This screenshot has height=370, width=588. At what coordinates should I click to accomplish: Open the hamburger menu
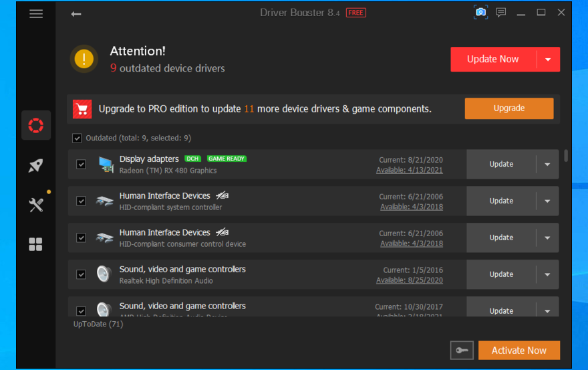click(36, 14)
